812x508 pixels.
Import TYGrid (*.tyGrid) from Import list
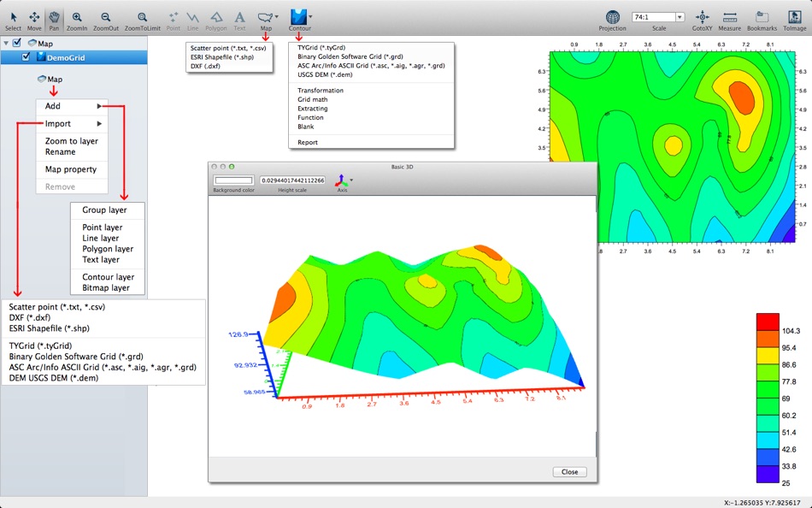click(x=40, y=346)
